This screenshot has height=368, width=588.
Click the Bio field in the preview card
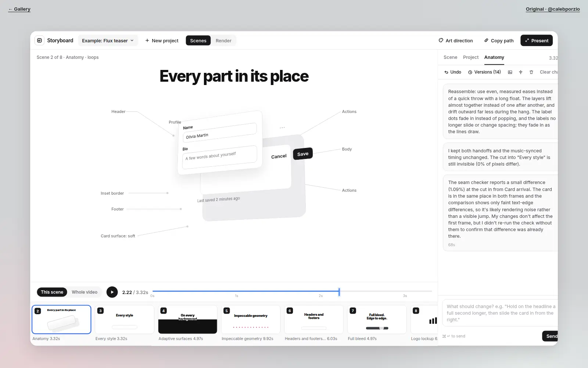point(220,158)
